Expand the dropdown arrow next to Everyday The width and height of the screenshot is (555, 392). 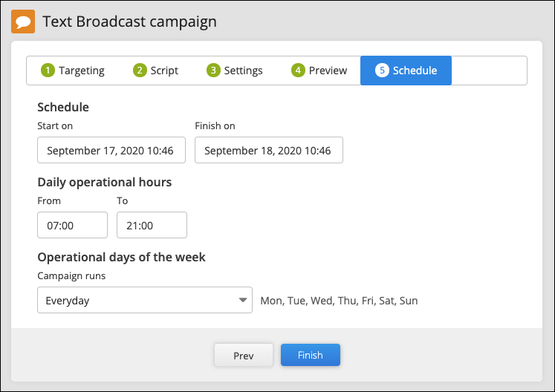tap(243, 300)
